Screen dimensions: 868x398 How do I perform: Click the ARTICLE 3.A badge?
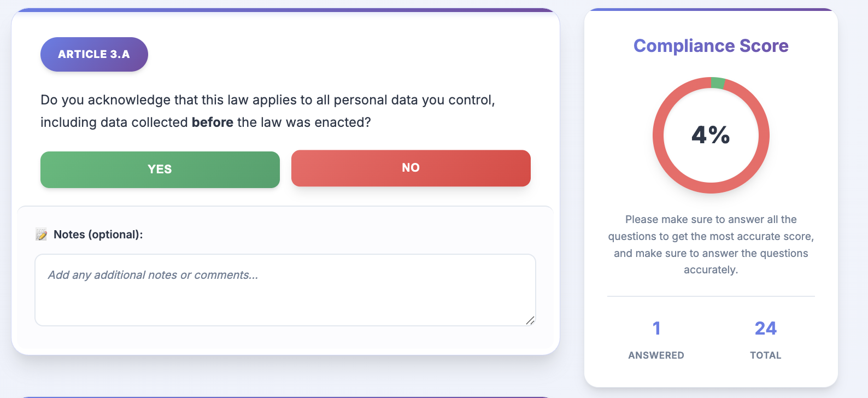coord(94,54)
